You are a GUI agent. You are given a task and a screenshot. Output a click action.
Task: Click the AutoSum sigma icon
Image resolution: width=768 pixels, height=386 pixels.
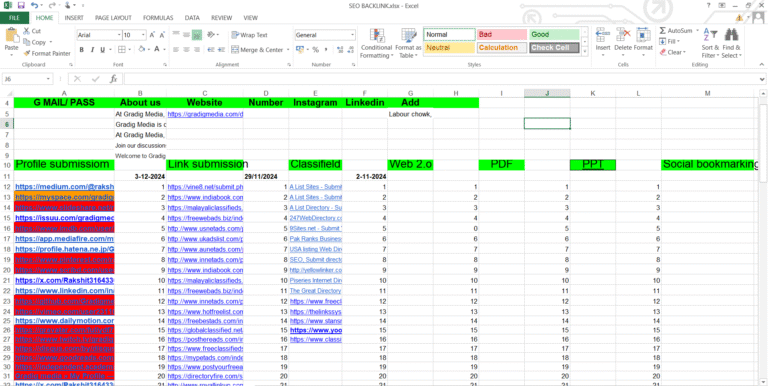(x=663, y=31)
